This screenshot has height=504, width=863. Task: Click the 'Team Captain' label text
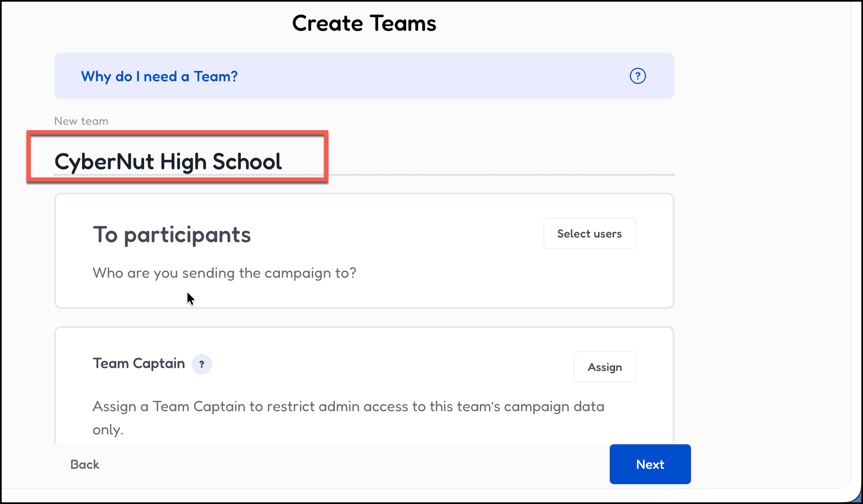tap(138, 363)
